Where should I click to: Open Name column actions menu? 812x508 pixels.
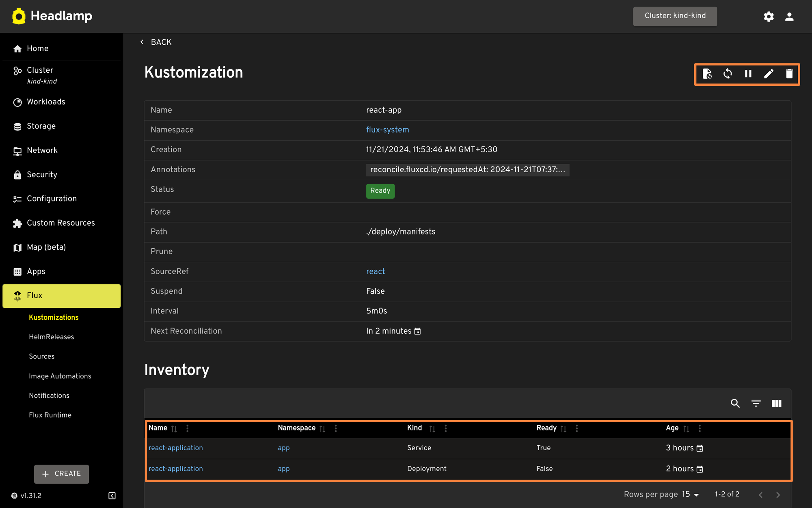[187, 428]
